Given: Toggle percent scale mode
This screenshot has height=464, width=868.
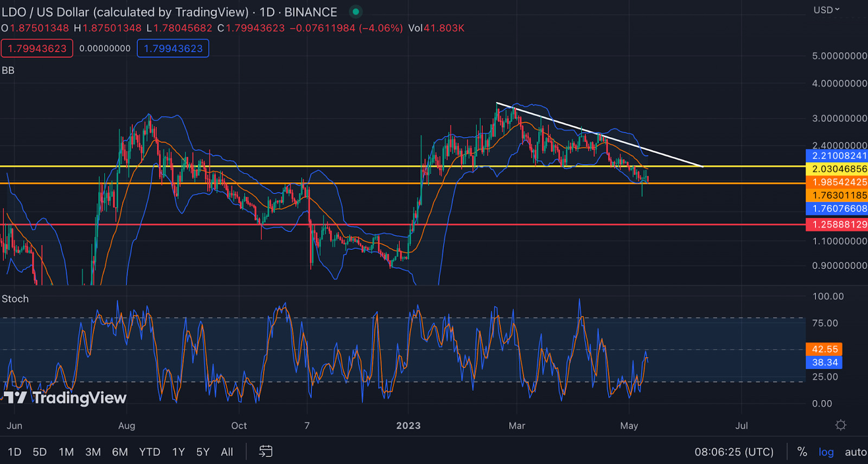Looking at the screenshot, I should (802, 452).
